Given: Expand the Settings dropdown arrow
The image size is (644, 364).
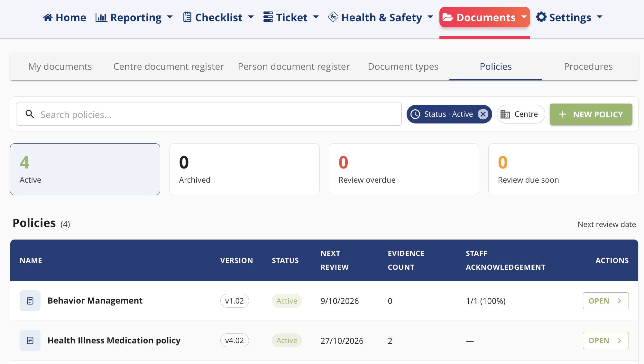Looking at the screenshot, I should coord(600,17).
